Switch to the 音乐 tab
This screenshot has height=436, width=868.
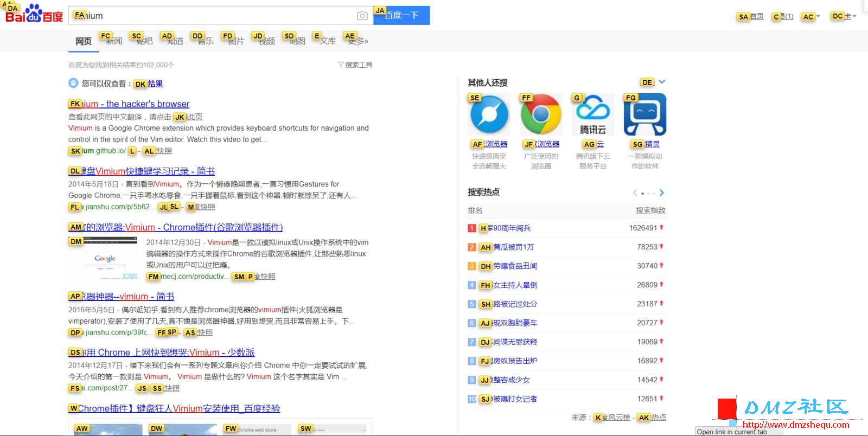point(205,41)
